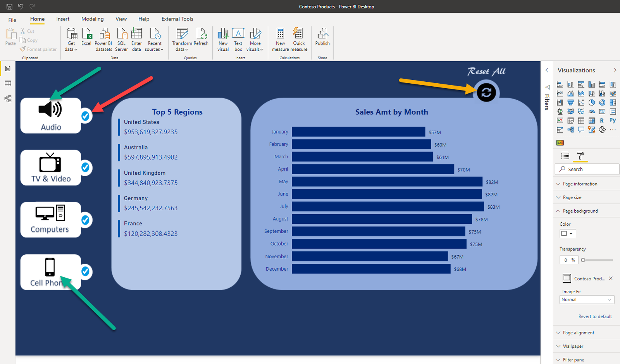
Task: Select the Donut chart visual
Action: coord(602,103)
